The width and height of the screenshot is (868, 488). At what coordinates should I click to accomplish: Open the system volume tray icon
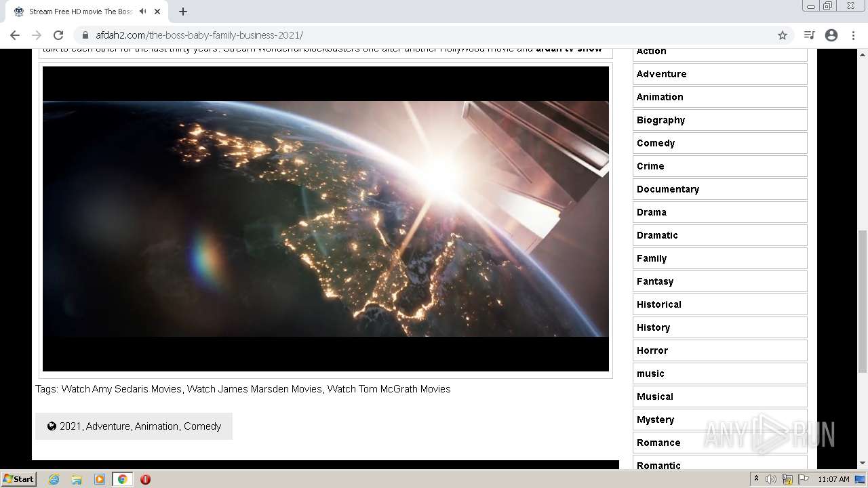(770, 479)
